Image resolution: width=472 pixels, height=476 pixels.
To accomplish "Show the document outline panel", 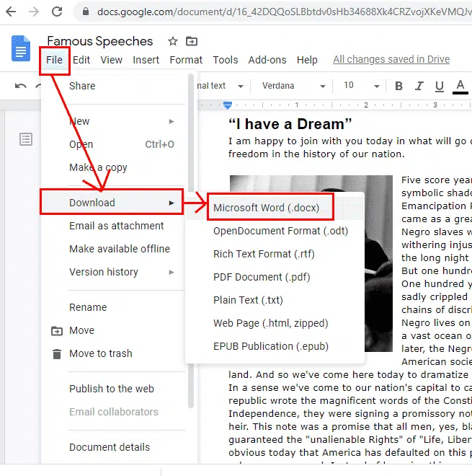I will 26,138.
